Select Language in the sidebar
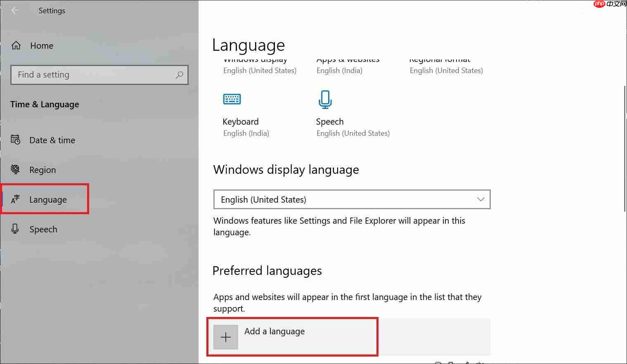This screenshot has width=627, height=364. click(x=48, y=200)
